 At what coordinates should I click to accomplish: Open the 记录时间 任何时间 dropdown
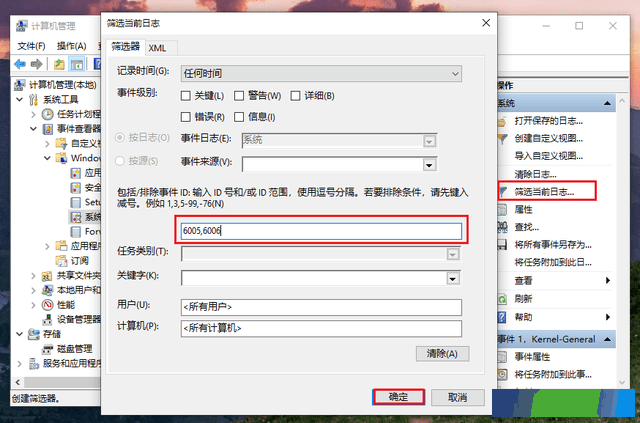(321, 73)
